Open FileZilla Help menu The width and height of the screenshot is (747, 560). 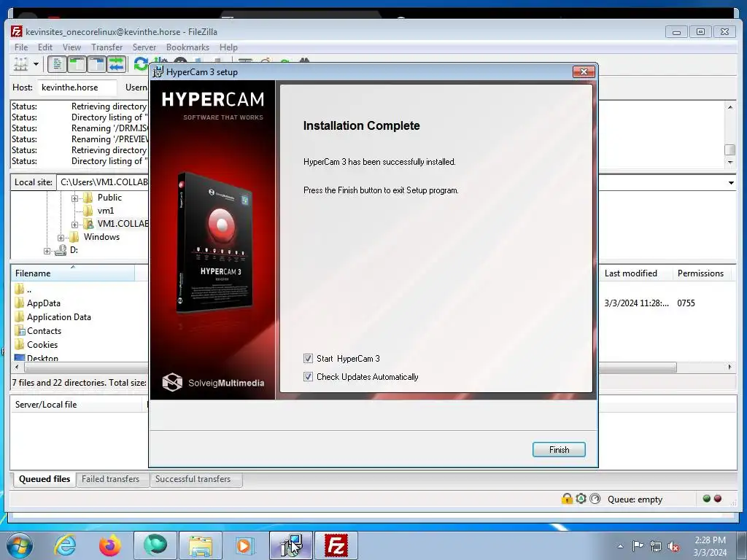pos(228,47)
